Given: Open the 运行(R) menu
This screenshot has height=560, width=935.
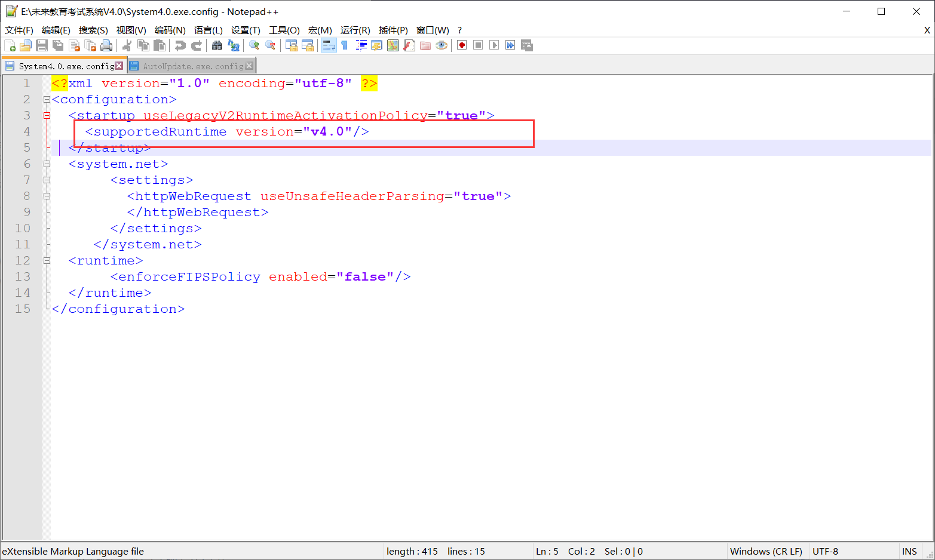Looking at the screenshot, I should [355, 30].
